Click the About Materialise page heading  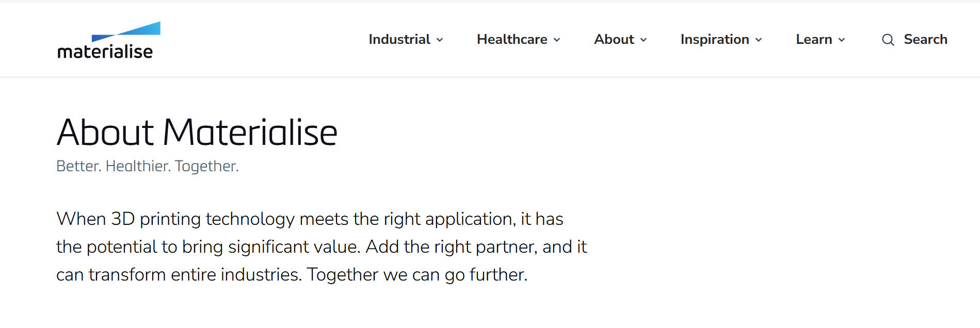tap(197, 133)
